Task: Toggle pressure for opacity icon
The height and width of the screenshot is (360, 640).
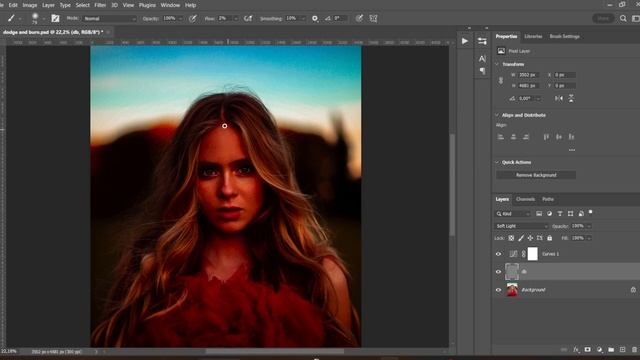Action: point(193,18)
